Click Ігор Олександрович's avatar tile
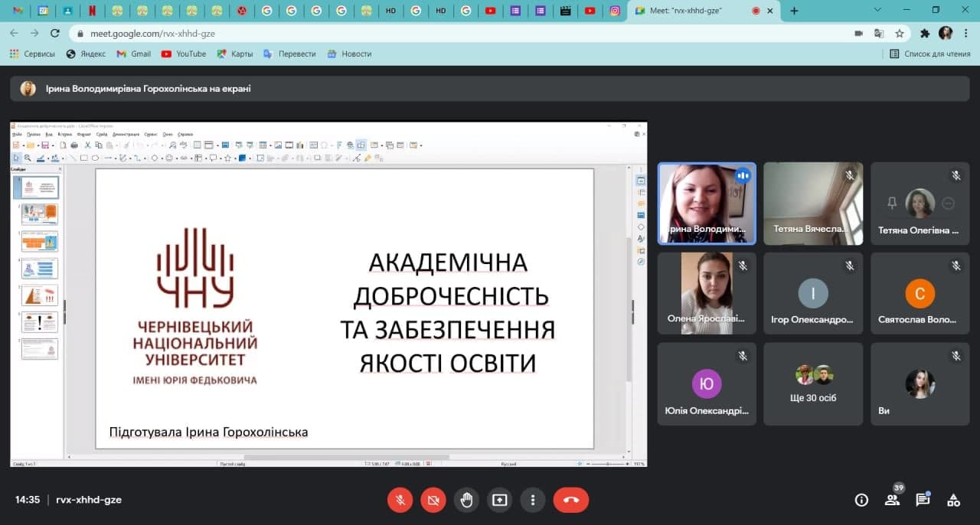Viewport: 980px width, 525px height. pyautogui.click(x=813, y=293)
